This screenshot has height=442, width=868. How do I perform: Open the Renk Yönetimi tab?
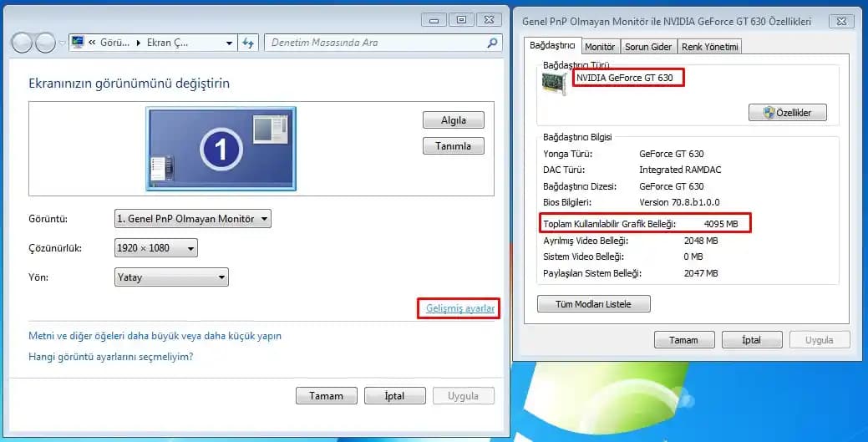709,47
